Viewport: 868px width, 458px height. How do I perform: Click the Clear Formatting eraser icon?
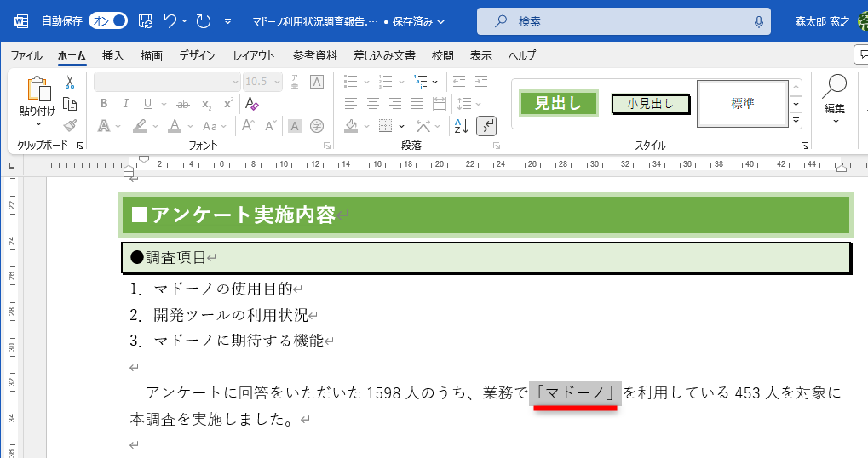click(252, 104)
